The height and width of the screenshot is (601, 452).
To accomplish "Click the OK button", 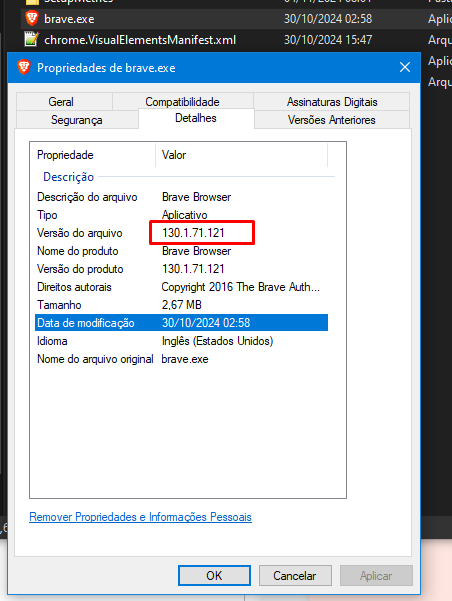I will pos(214,575).
